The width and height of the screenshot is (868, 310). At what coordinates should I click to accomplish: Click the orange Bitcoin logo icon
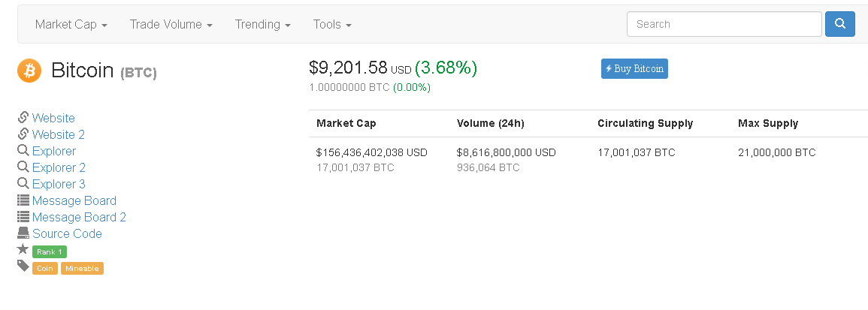[29, 71]
